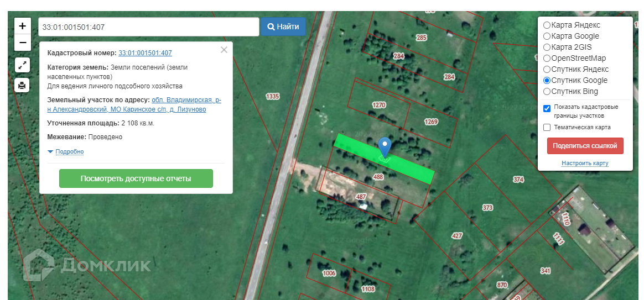Choose OpenStreetMap as the map layer
The image size is (644, 300).
547,58
